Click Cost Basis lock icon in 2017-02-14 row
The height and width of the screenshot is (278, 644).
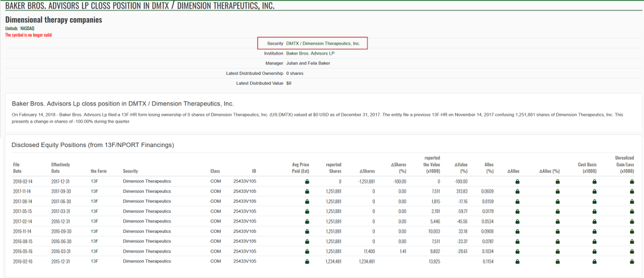click(594, 221)
